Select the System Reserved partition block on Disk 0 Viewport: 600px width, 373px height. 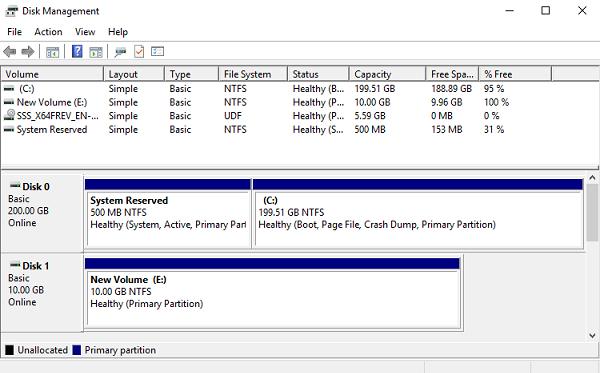tap(168, 214)
